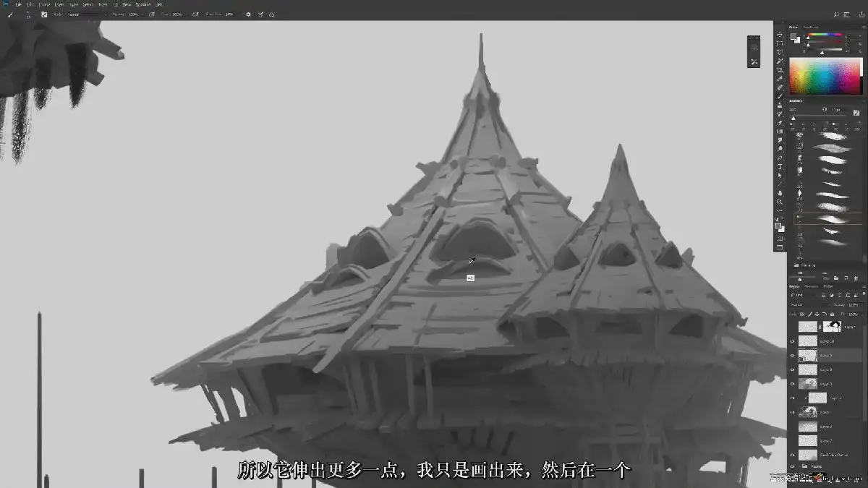Hide Layer 1 using its eye icon
The height and width of the screenshot is (488, 868).
(792, 412)
